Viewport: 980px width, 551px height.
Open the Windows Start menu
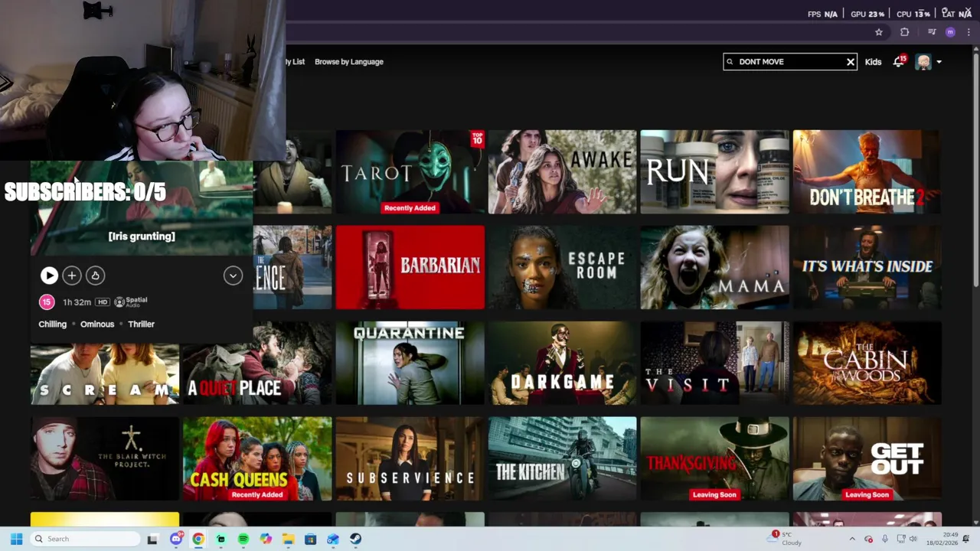(x=16, y=539)
